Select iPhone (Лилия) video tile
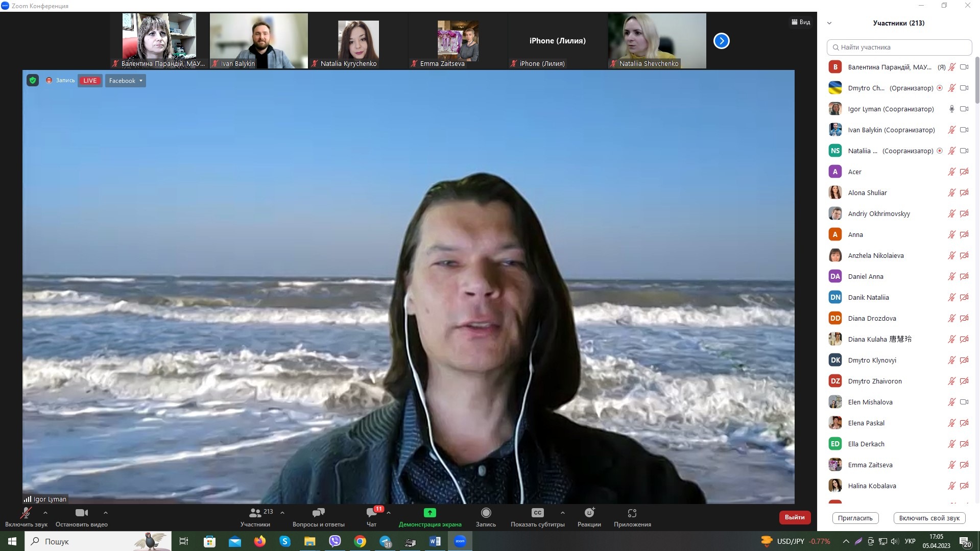980x551 pixels. [558, 41]
